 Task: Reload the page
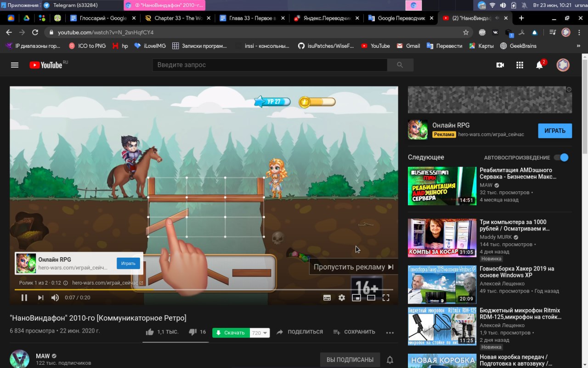pos(35,32)
